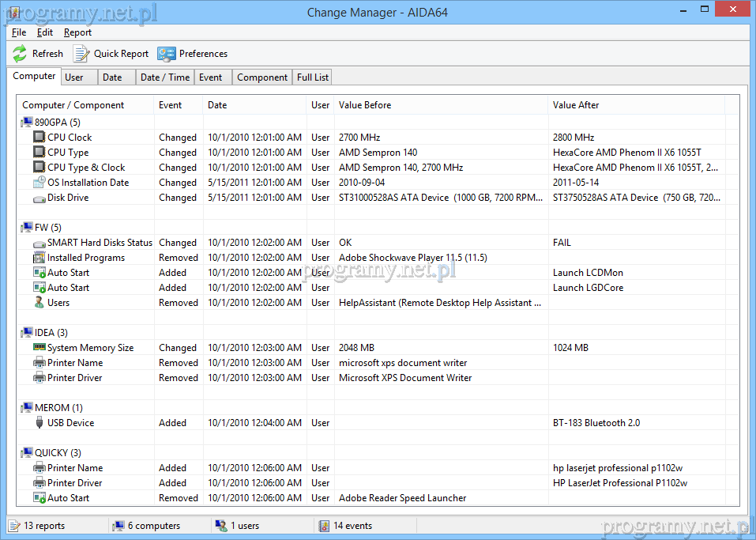Screen dimensions: 756x540
Task: Open the Report menu
Action: click(77, 32)
